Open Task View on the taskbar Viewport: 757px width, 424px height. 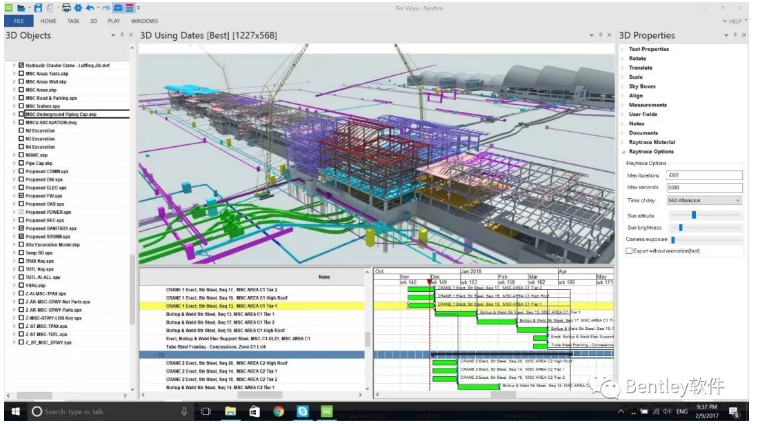click(x=206, y=411)
